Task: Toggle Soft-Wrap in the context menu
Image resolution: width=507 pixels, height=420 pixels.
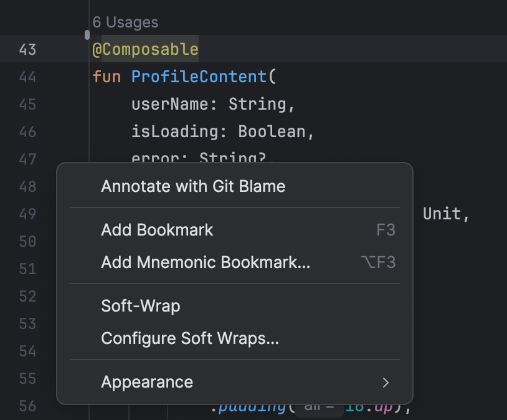Action: (x=141, y=306)
